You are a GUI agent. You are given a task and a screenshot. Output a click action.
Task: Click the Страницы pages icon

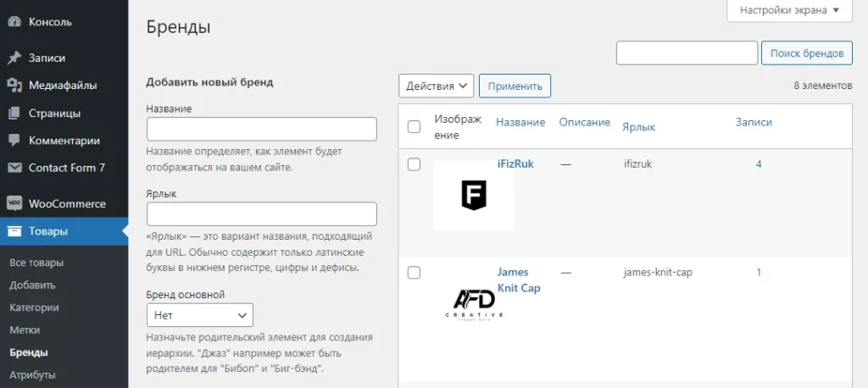tap(15, 114)
